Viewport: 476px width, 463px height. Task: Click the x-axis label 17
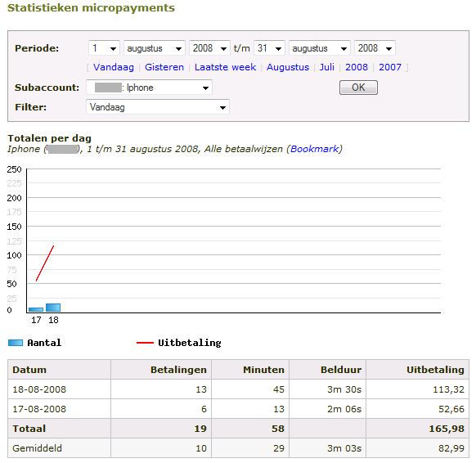click(36, 320)
